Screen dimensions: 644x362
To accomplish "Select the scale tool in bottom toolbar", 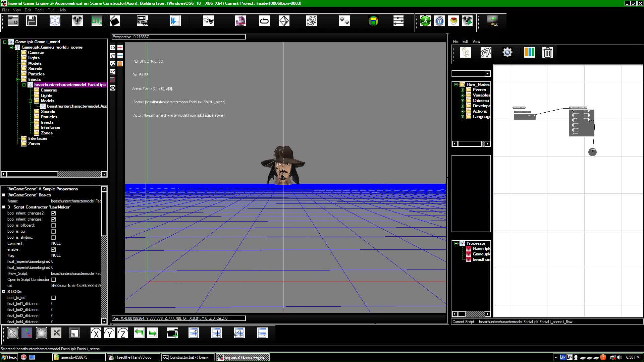I will click(x=56, y=333).
